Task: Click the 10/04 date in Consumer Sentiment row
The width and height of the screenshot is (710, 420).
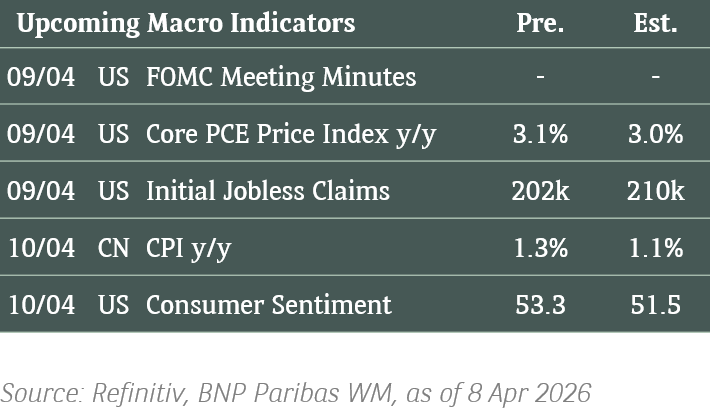Action: pyautogui.click(x=41, y=304)
